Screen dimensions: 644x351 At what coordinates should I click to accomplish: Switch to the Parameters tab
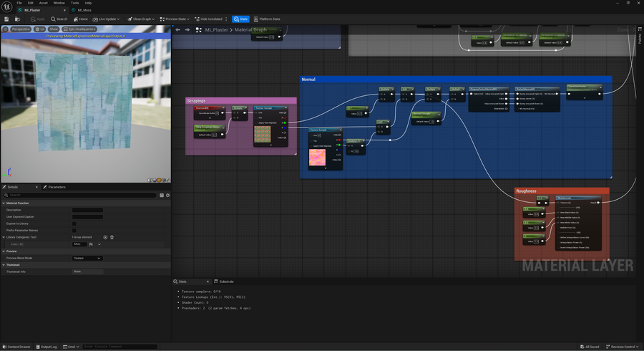point(56,187)
